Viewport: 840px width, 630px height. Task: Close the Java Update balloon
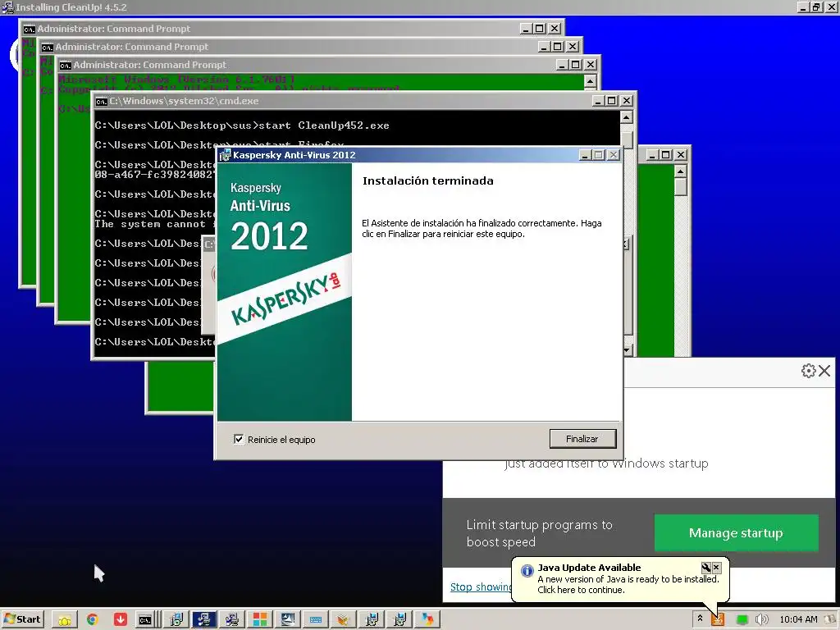tap(716, 568)
